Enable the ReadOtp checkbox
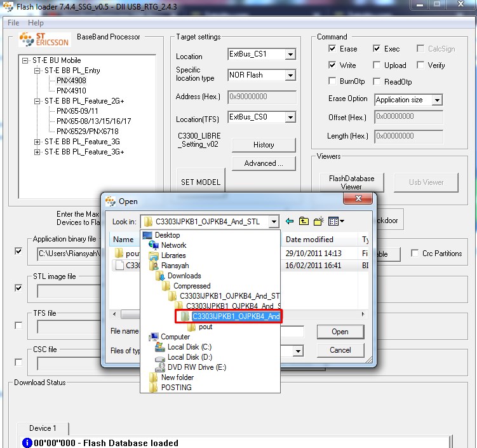 pyautogui.click(x=377, y=81)
